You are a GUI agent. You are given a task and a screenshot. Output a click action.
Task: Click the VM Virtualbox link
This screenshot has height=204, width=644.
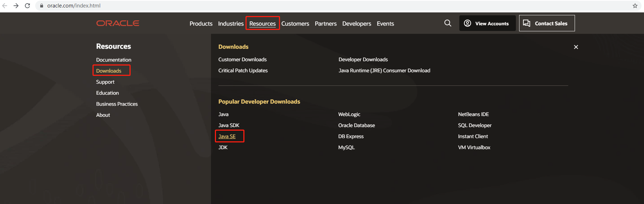[474, 147]
